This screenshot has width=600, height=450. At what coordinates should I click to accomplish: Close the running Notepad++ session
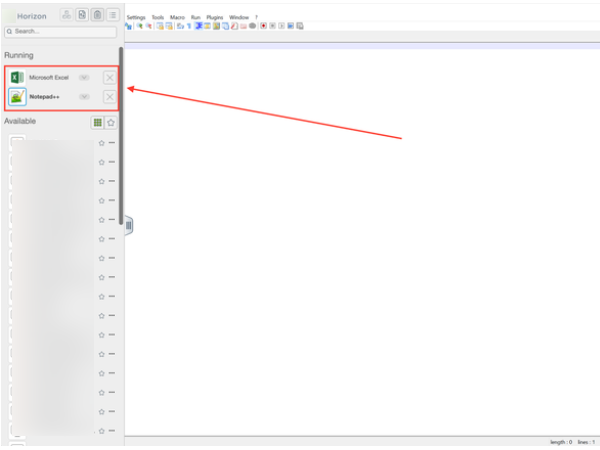(x=109, y=97)
